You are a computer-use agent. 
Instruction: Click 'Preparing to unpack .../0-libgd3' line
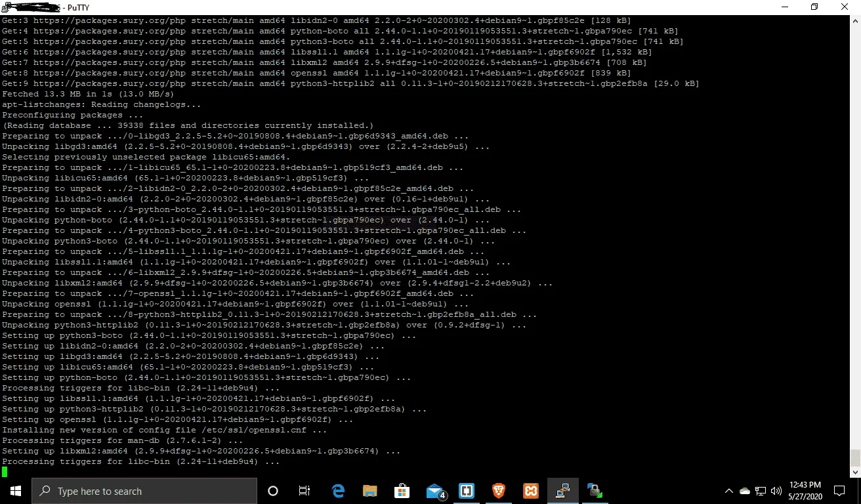pyautogui.click(x=236, y=136)
